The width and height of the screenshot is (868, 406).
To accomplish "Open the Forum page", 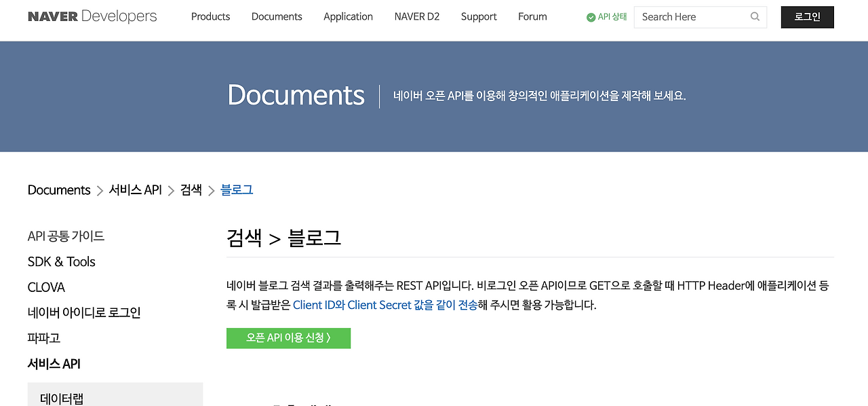I will (532, 17).
